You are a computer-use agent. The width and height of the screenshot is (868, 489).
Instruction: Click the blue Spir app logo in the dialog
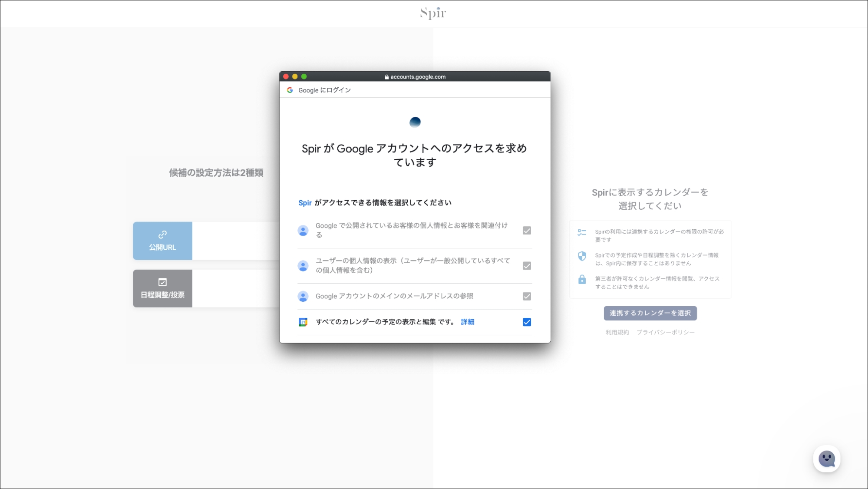[415, 122]
